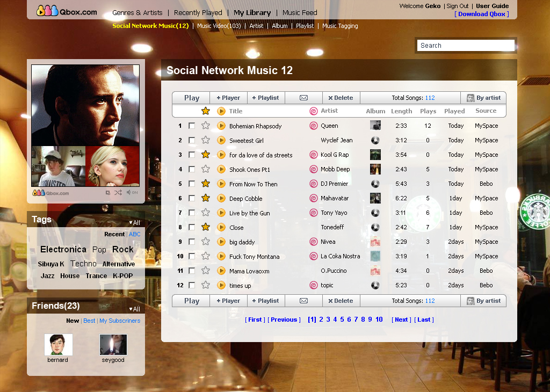Click envelope icon in top toolbar
The image size is (550, 392).
(x=304, y=98)
